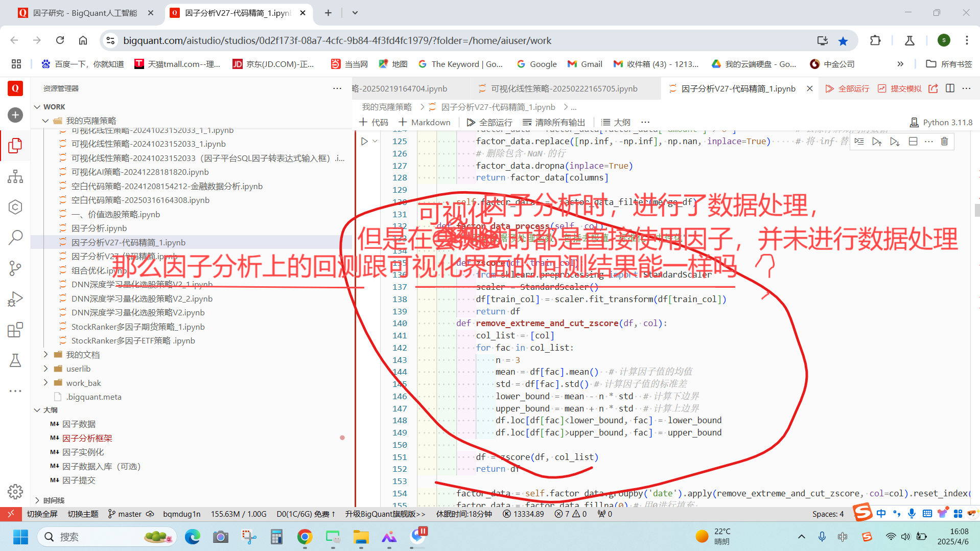Switch to 可视化线性策略-20250222165705.ipynb tab
This screenshot has width=980, height=551.
click(564, 88)
